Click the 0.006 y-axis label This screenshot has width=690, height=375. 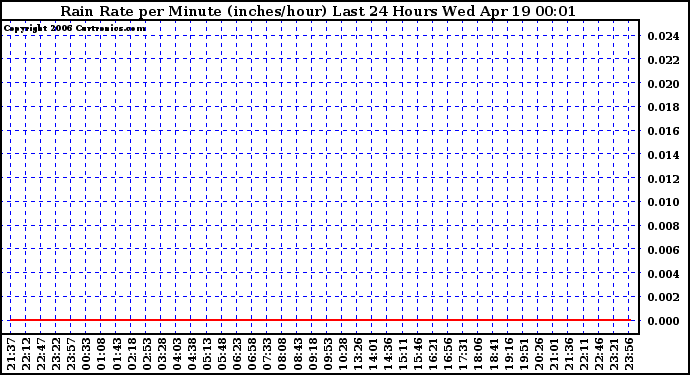point(663,250)
